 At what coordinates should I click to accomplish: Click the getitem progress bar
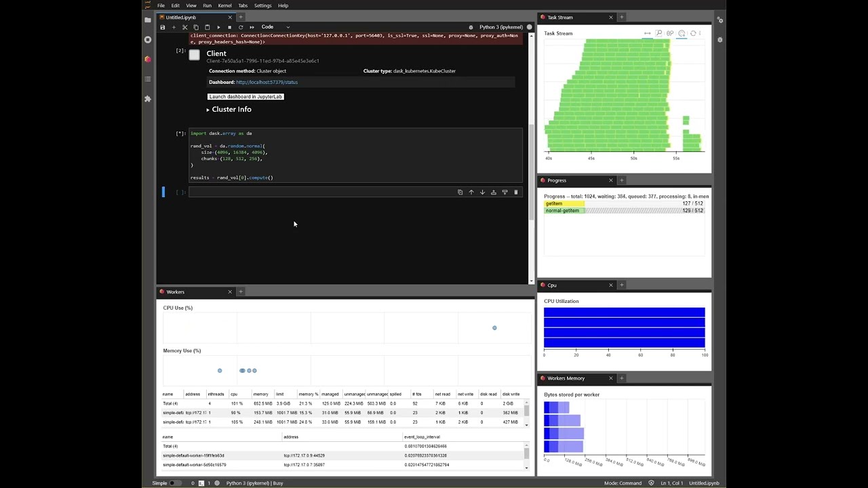pos(624,203)
